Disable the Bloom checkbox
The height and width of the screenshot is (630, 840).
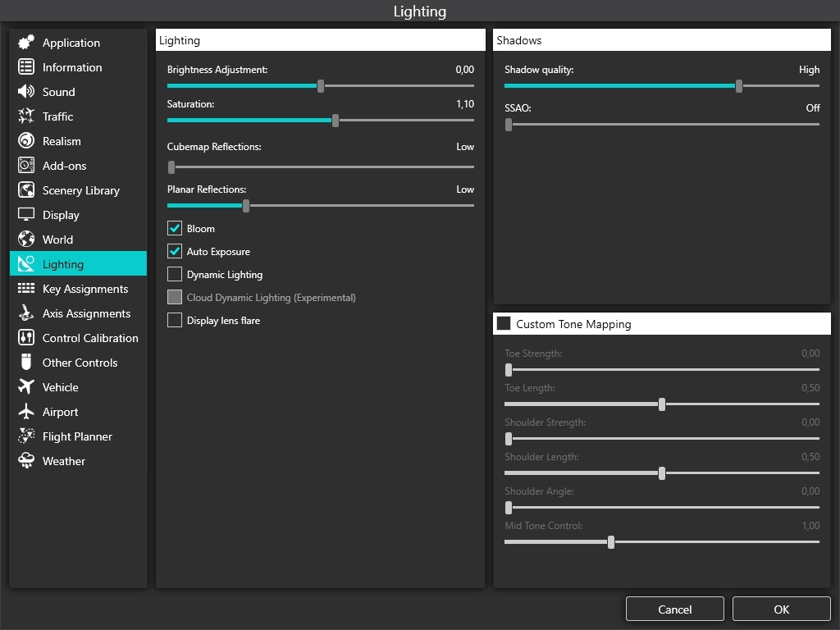point(175,229)
